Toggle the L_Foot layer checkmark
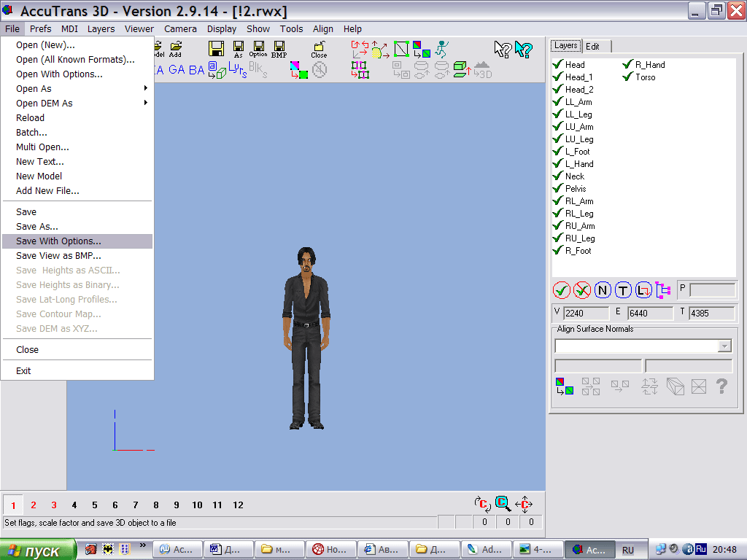This screenshot has height=560, width=747. [x=558, y=150]
